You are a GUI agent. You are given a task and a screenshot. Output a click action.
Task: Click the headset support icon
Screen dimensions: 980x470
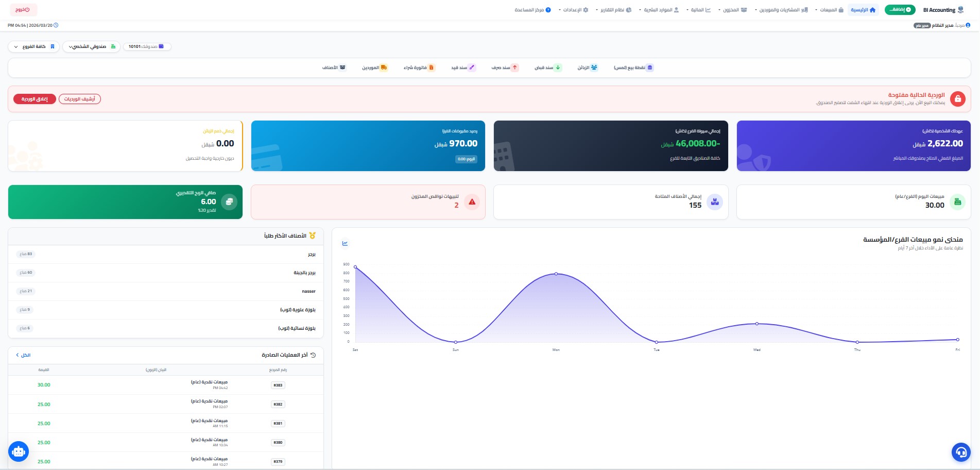(x=961, y=452)
